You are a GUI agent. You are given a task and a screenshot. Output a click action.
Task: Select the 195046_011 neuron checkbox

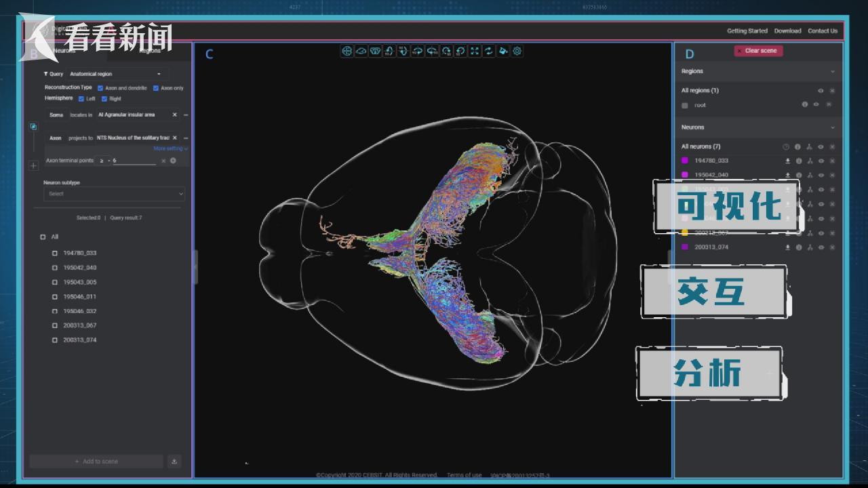coord(55,297)
